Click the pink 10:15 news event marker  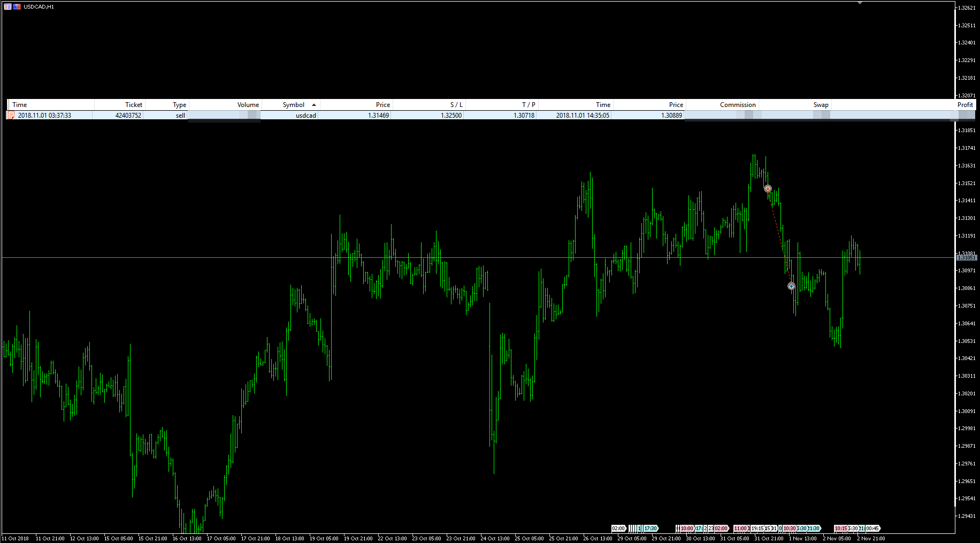coord(841,529)
